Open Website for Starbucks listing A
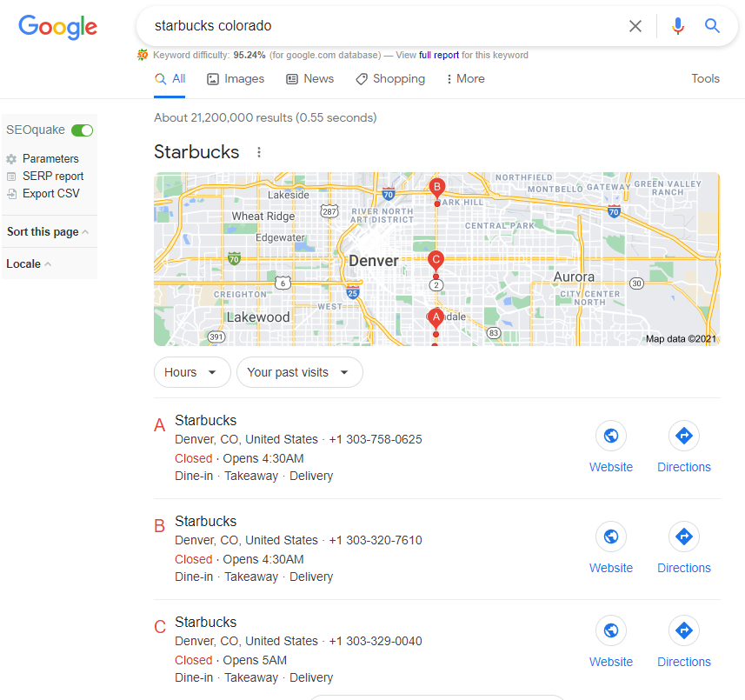This screenshot has height=700, width=745. [610, 447]
